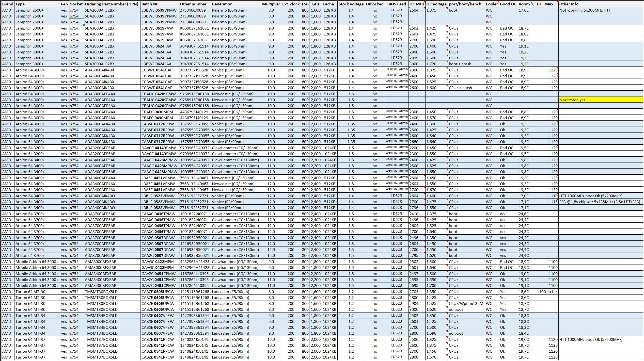Select the OC MHz value 2695

pyautogui.click(x=417, y=285)
